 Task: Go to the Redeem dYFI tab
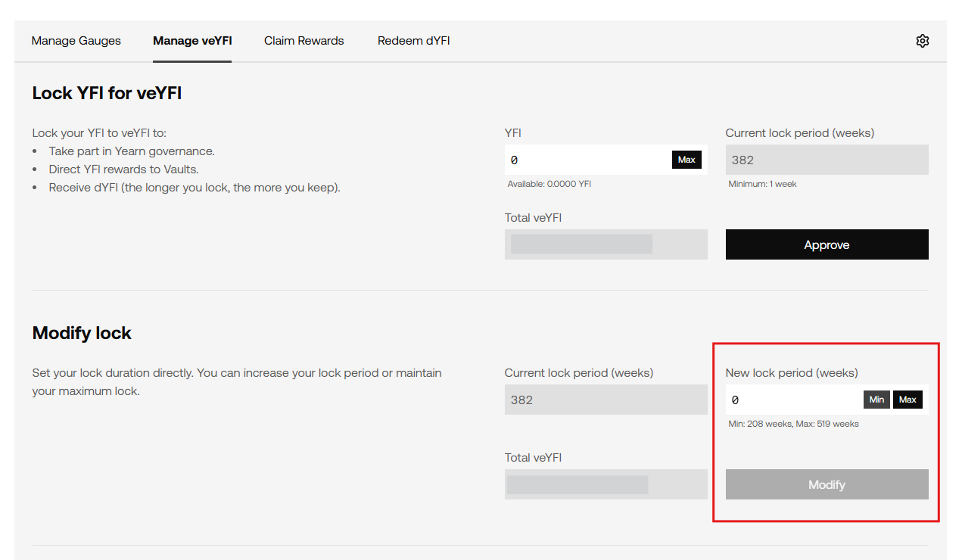[413, 41]
